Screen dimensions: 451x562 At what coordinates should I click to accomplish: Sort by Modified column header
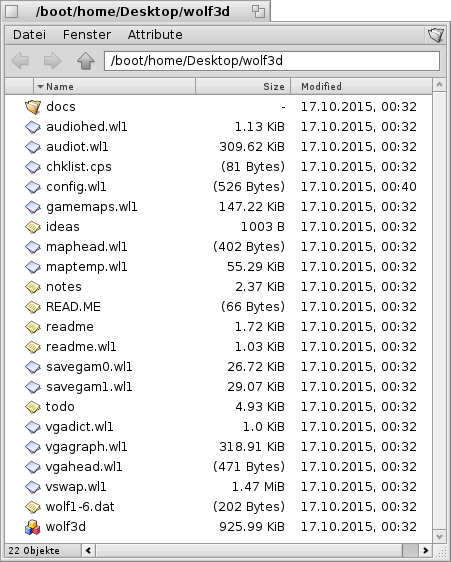click(361, 86)
